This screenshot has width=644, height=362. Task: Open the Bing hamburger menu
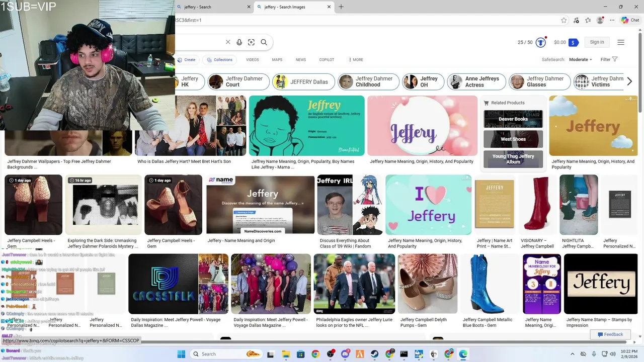[x=621, y=42]
